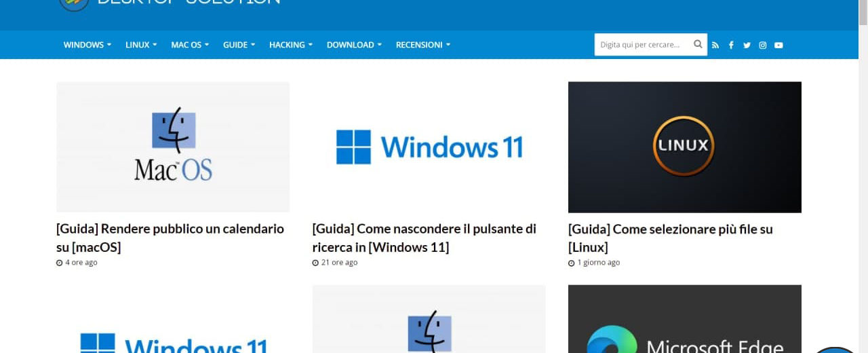The image size is (868, 353).
Task: Expand the MAC OS menu
Action: 190,45
